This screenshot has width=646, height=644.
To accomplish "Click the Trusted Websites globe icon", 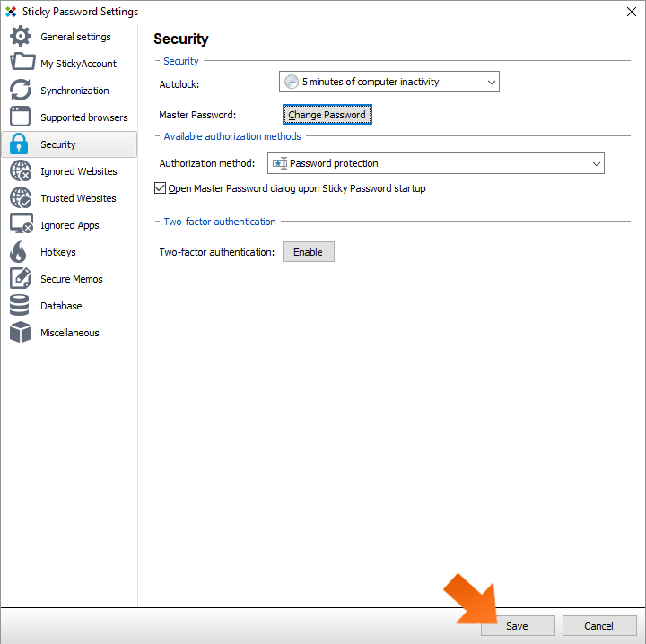I will 21,197.
